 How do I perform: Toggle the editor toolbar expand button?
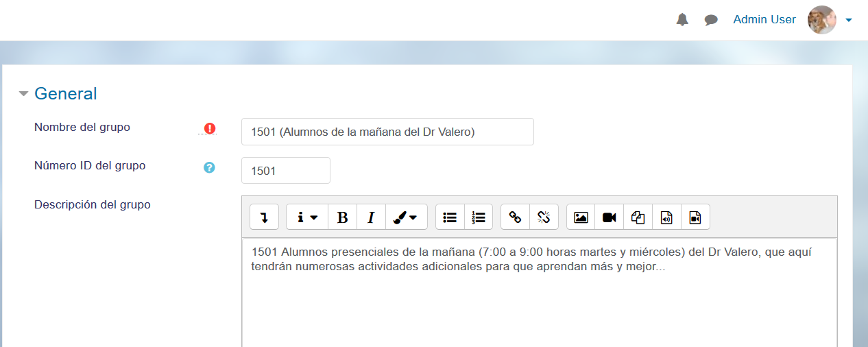coord(264,217)
